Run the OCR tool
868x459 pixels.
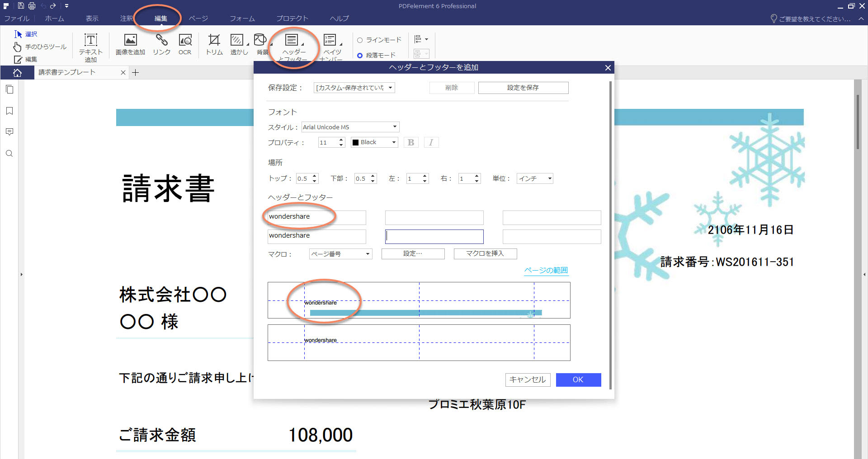pos(185,44)
